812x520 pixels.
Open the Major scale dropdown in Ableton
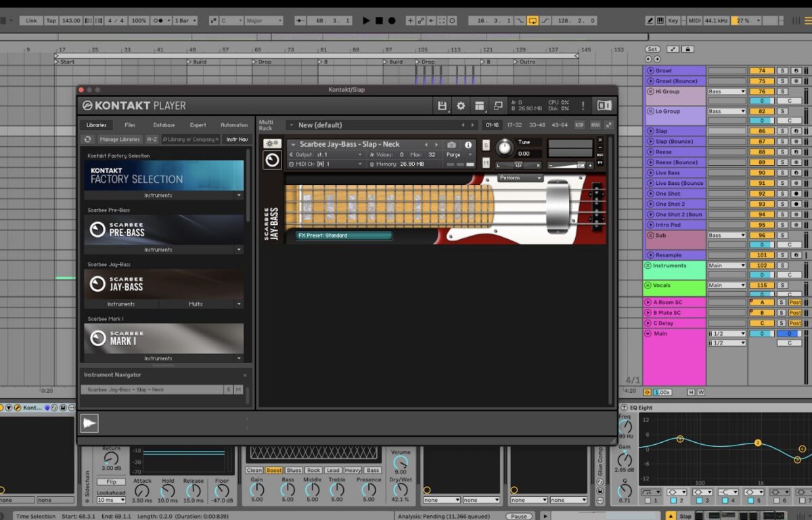tap(264, 21)
